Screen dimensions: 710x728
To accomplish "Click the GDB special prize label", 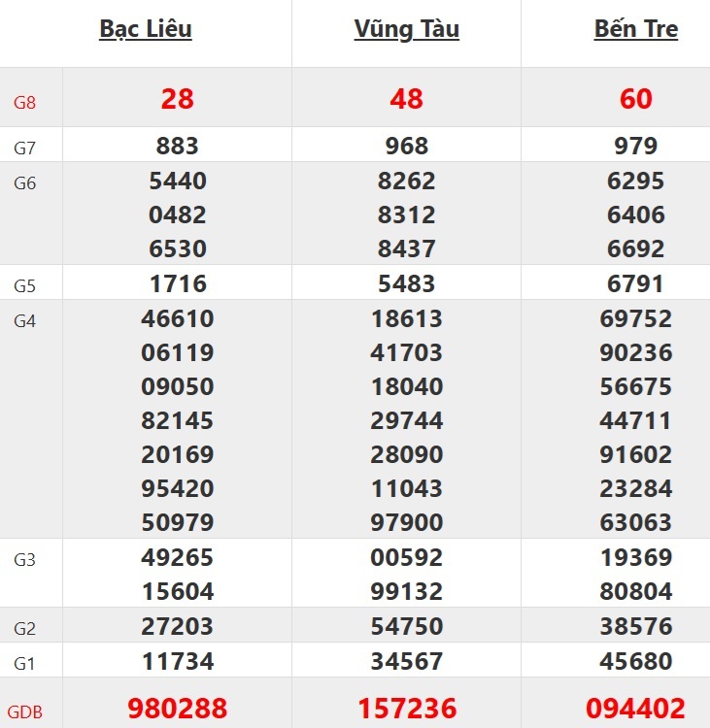I will click(27, 711).
